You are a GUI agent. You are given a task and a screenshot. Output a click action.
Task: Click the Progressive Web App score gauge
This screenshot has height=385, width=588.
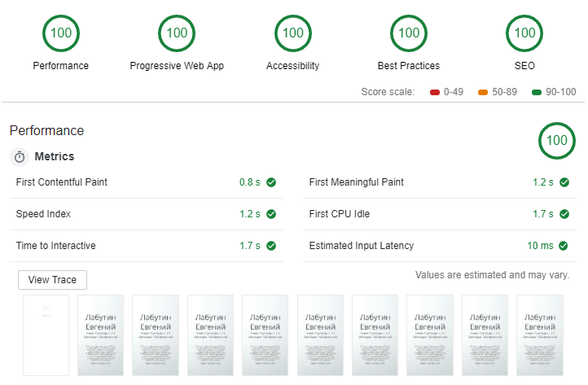point(177,33)
